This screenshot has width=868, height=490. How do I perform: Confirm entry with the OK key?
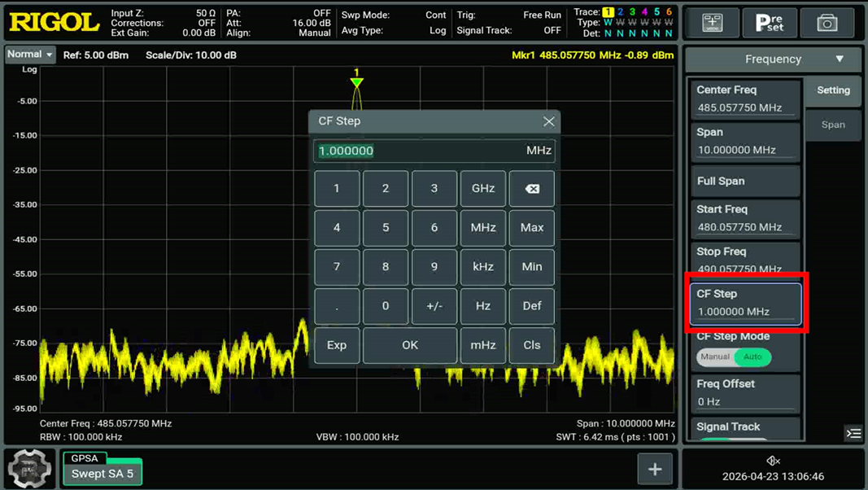pos(410,345)
